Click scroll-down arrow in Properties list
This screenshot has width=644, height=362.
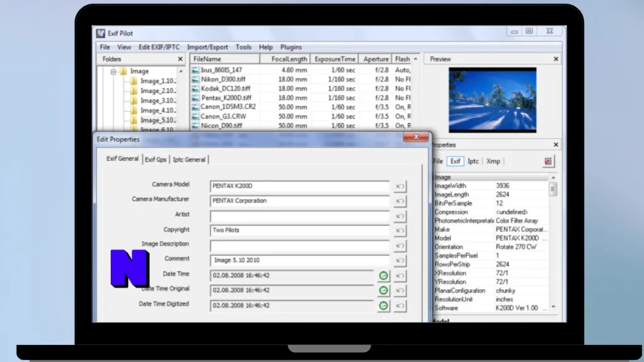click(x=553, y=307)
